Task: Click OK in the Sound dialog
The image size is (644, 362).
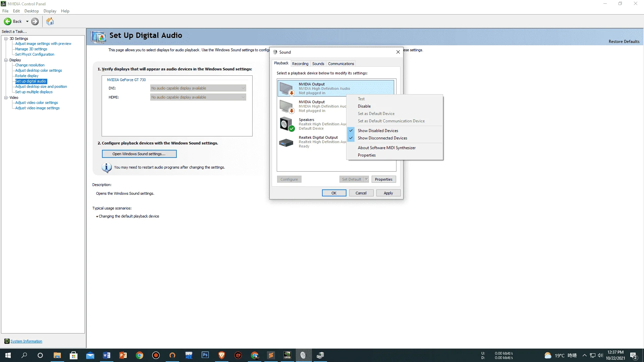Action: 334,193
